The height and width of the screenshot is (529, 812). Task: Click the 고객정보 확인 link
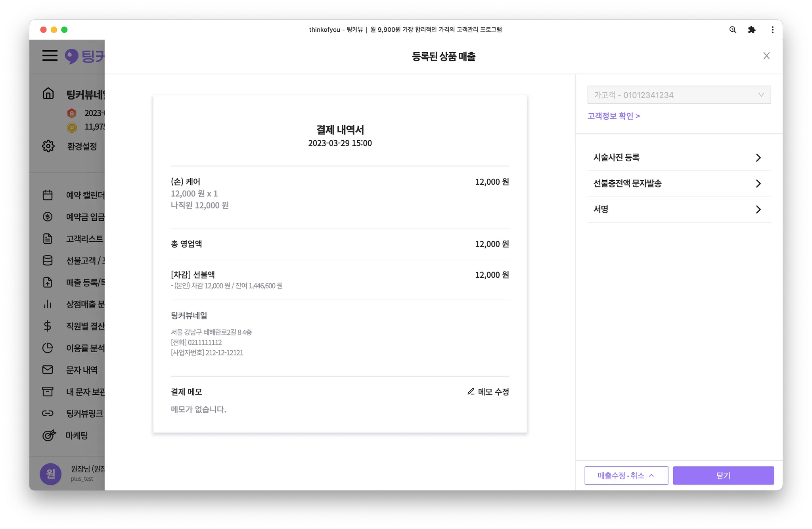tap(613, 116)
